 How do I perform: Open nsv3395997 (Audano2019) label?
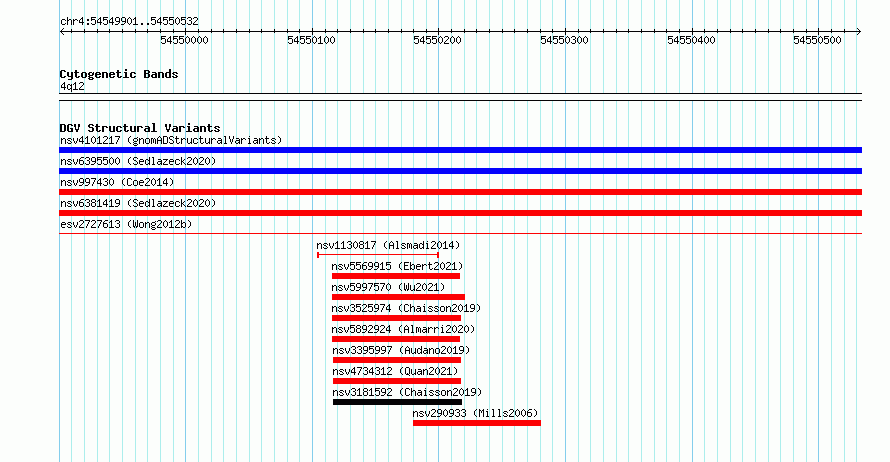[x=401, y=350]
